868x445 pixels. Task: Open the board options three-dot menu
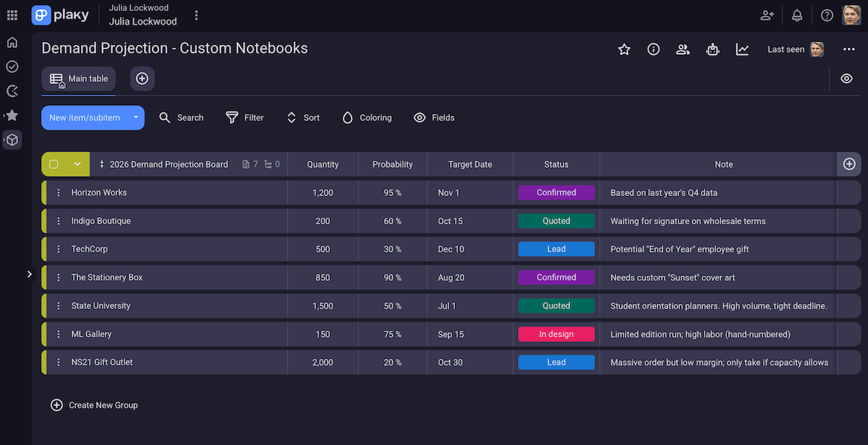click(x=848, y=49)
